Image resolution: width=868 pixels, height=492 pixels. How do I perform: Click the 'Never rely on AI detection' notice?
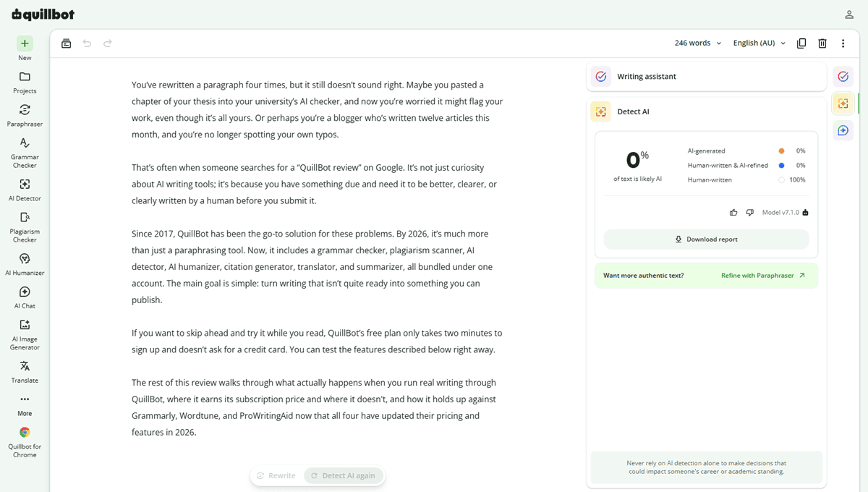706,467
